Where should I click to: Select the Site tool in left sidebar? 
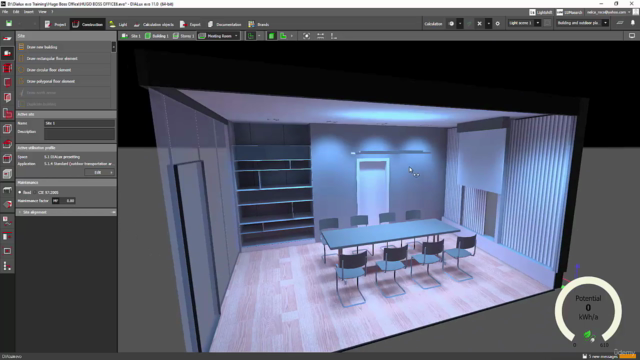7,53
